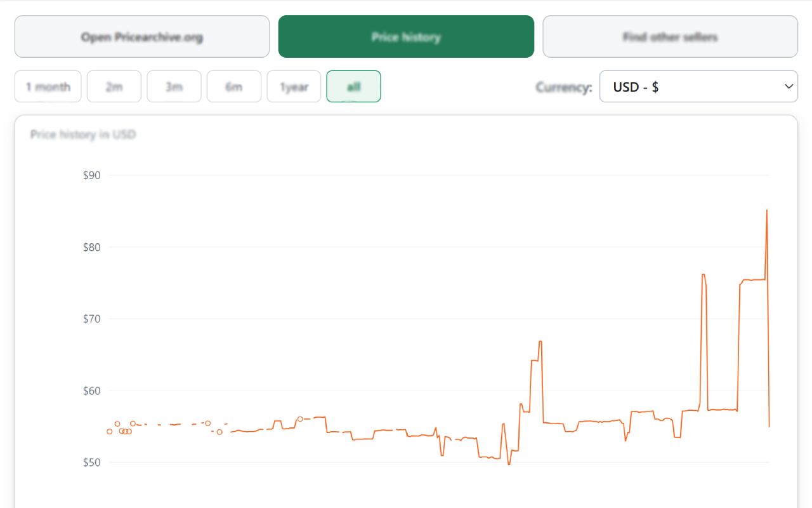This screenshot has height=508, width=812.
Task: Click the circle marker near $56
Action: tap(300, 418)
